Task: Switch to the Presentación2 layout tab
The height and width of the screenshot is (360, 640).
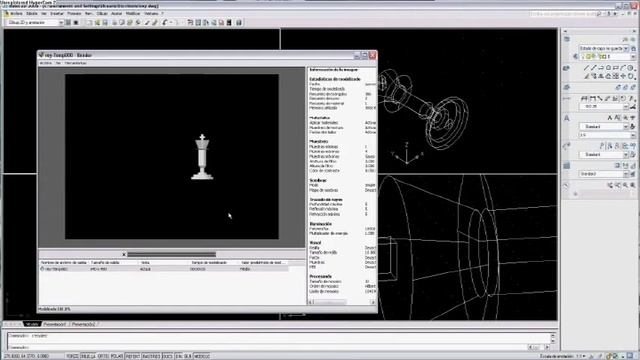Action: coord(84,324)
